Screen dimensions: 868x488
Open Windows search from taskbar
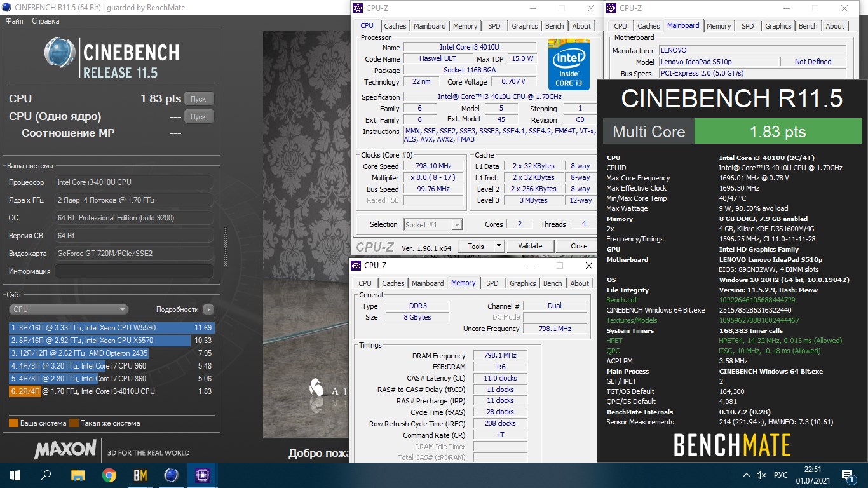click(x=46, y=475)
